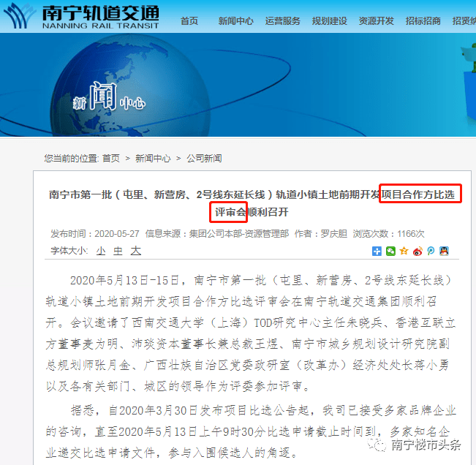This screenshot has height=465, width=476.
Task: Click the publish date 2020-05-27
Action: (x=117, y=234)
